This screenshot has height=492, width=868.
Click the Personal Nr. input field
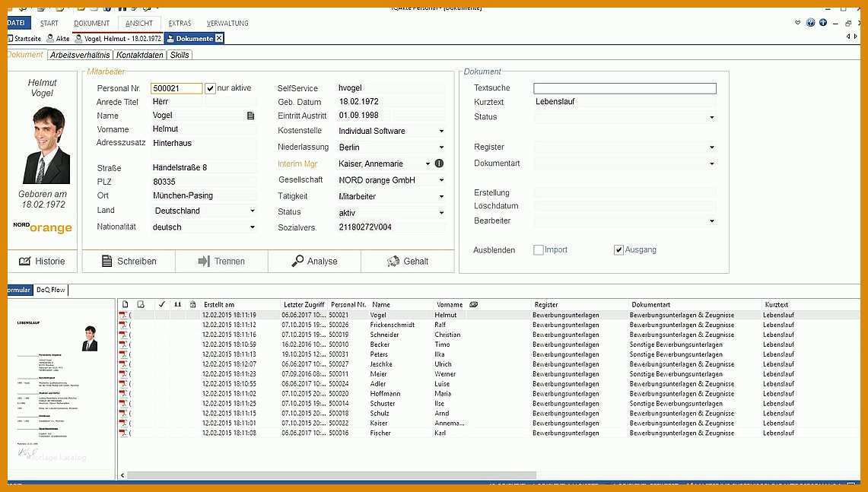[176, 88]
